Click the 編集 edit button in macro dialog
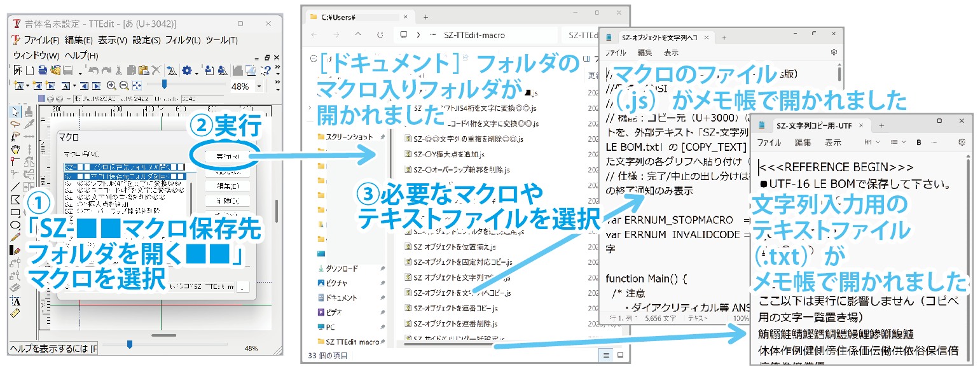The image size is (980, 371). [x=227, y=186]
